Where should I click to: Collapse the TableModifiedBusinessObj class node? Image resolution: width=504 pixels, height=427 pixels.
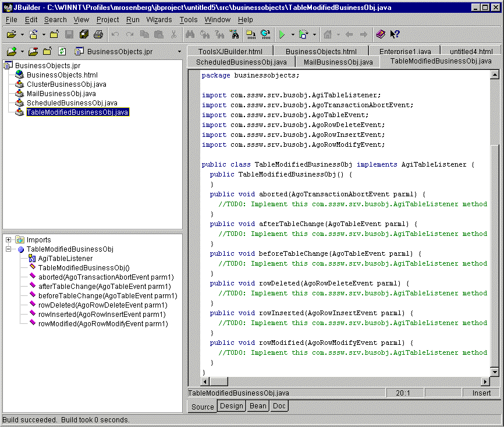click(9, 249)
